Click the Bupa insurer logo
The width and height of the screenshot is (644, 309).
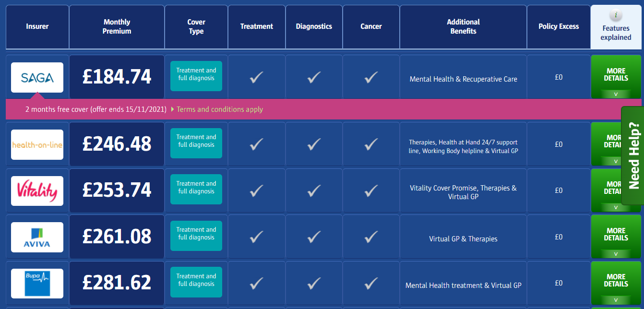[x=37, y=283]
